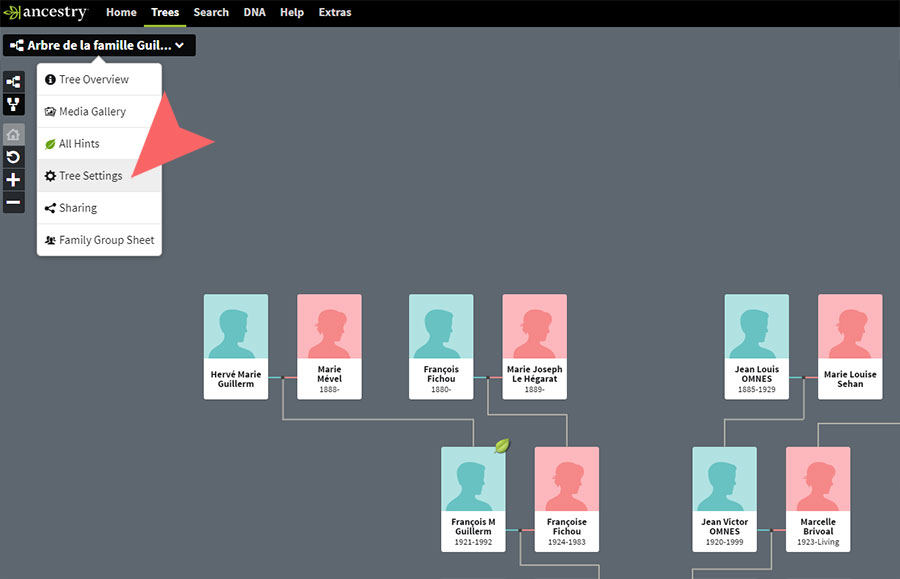Viewport: 900px width, 579px height.
Task: Click the Ancestry logo
Action: tap(46, 13)
